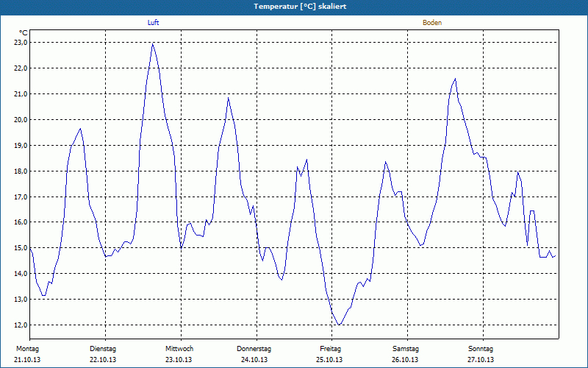
Task: Click the 21,0 y-axis value
Action: pyautogui.click(x=21, y=94)
